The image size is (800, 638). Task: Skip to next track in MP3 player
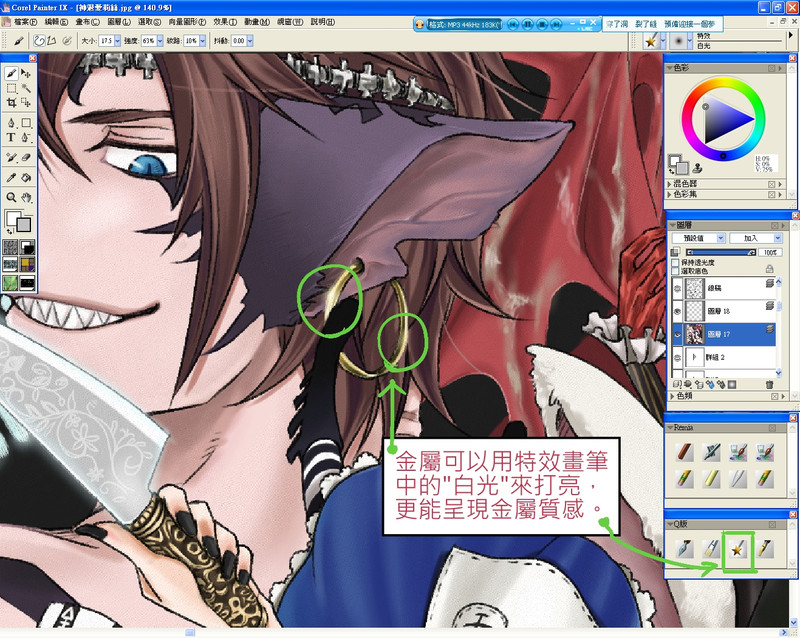[556, 24]
